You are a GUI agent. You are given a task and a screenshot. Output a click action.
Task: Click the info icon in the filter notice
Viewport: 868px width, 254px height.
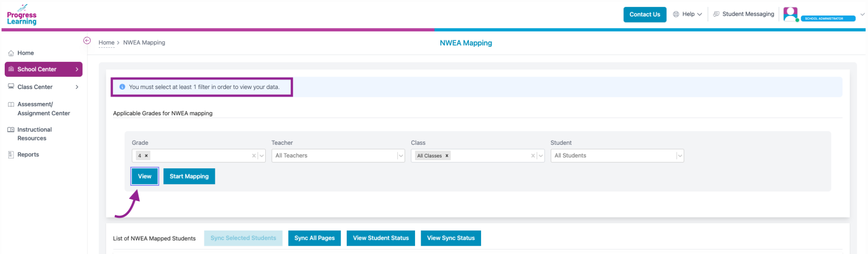122,87
